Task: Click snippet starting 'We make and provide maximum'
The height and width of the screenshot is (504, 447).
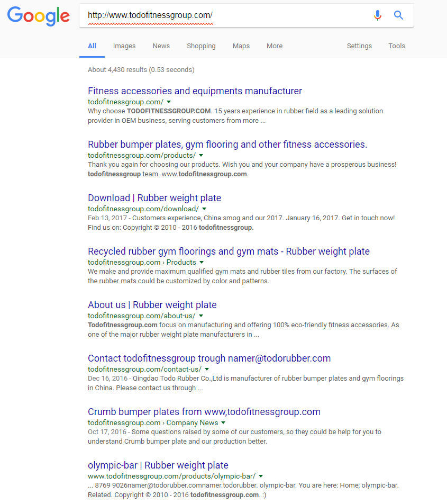Action: [x=242, y=276]
